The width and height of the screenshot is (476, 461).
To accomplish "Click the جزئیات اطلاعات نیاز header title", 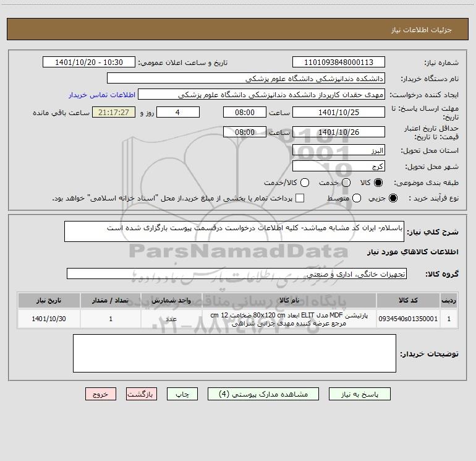I will pos(422,30).
